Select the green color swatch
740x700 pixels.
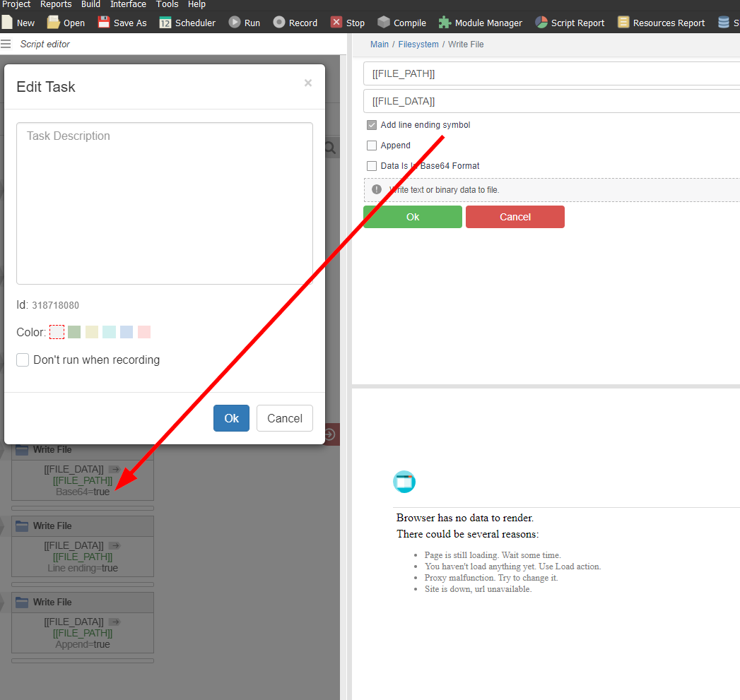(74, 332)
